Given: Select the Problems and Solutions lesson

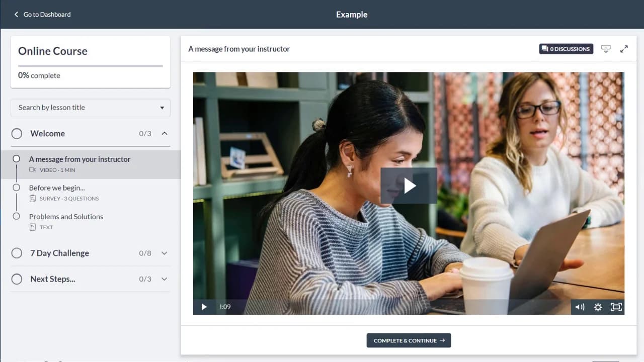Looking at the screenshot, I should pos(66,217).
